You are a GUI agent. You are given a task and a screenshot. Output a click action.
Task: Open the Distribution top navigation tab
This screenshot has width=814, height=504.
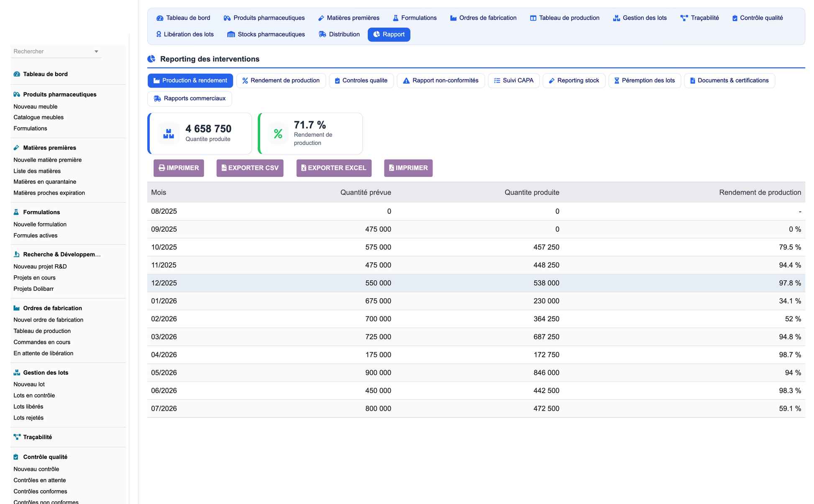click(339, 34)
